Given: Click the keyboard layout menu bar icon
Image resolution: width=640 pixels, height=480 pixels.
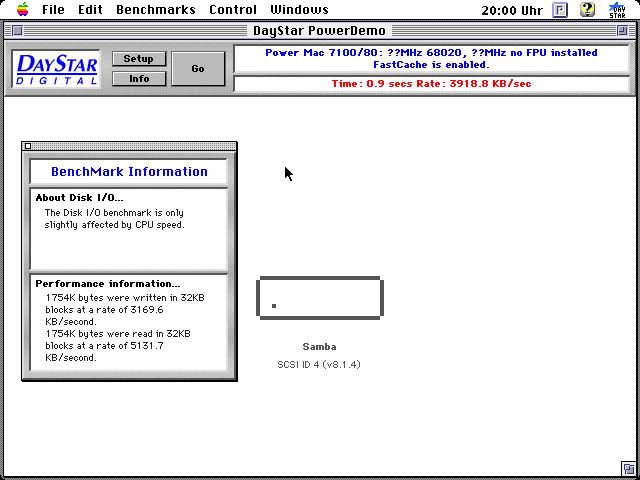Looking at the screenshot, I should pyautogui.click(x=560, y=10).
